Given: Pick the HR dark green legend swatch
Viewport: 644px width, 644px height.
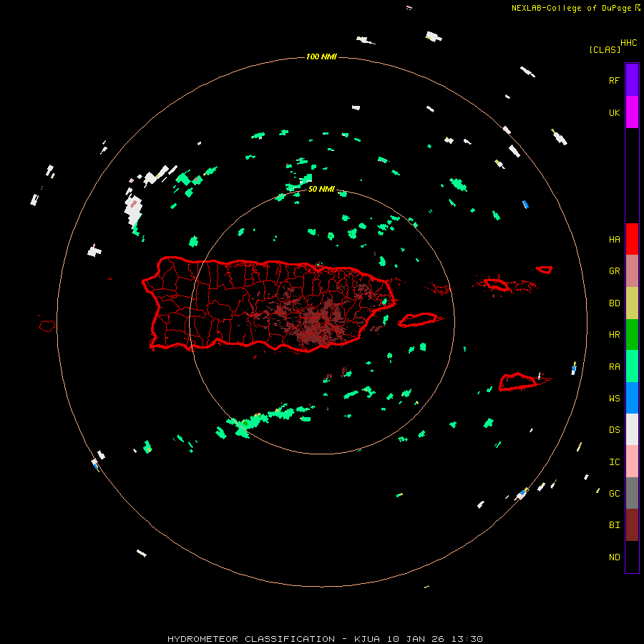Looking at the screenshot, I should [632, 334].
